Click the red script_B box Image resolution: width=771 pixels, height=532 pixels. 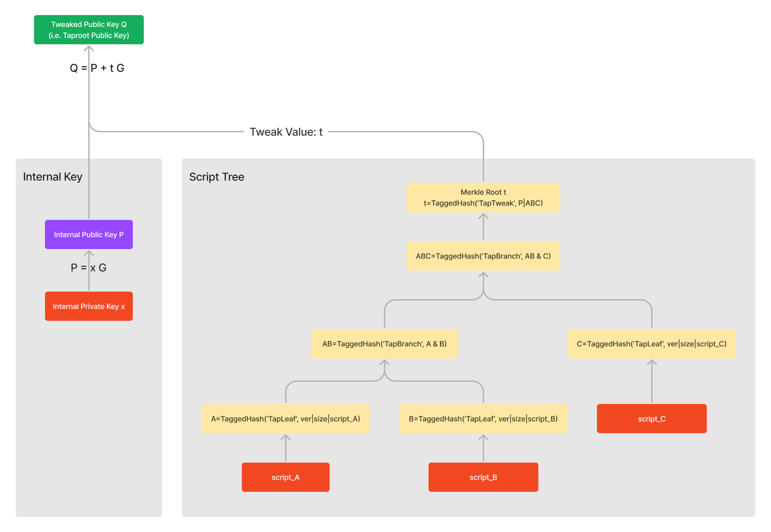pyautogui.click(x=483, y=477)
